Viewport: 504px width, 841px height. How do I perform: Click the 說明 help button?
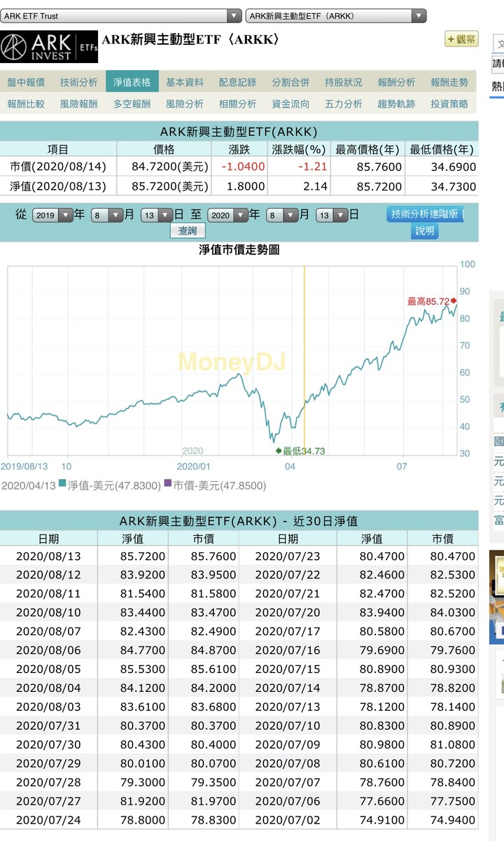click(x=425, y=230)
